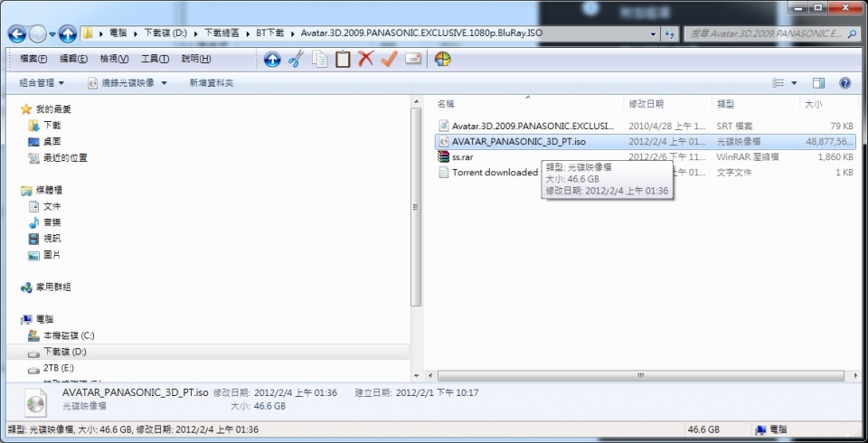This screenshot has height=443, width=868.
Task: Go back with the Back arrow button
Action: pos(17,34)
